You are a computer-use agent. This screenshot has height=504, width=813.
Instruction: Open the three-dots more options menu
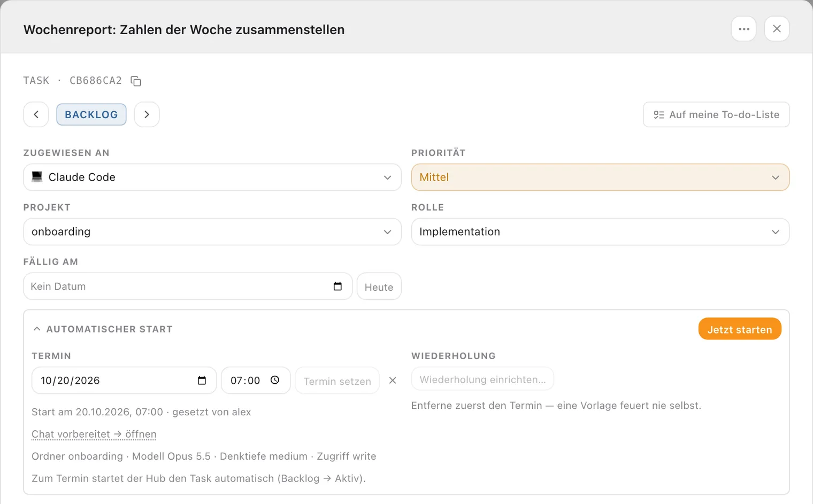[x=743, y=29]
